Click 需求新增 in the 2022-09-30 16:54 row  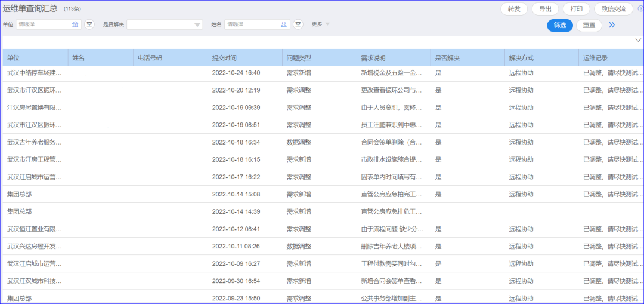coord(299,281)
